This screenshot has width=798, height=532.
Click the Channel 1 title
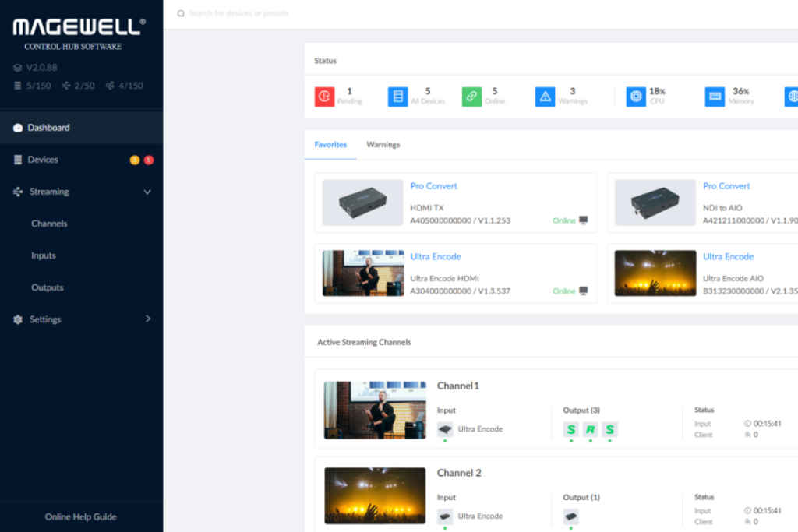point(458,386)
